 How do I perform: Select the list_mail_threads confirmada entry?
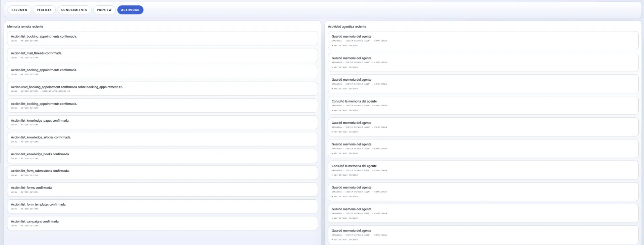click(x=162, y=55)
